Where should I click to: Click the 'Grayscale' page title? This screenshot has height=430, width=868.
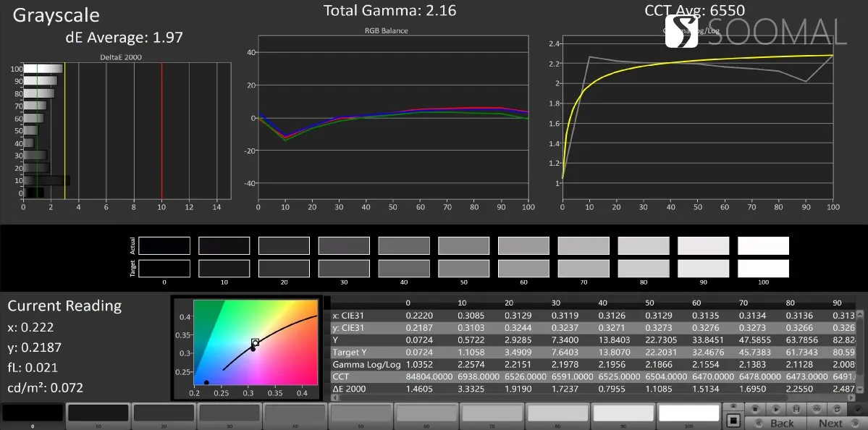click(56, 15)
